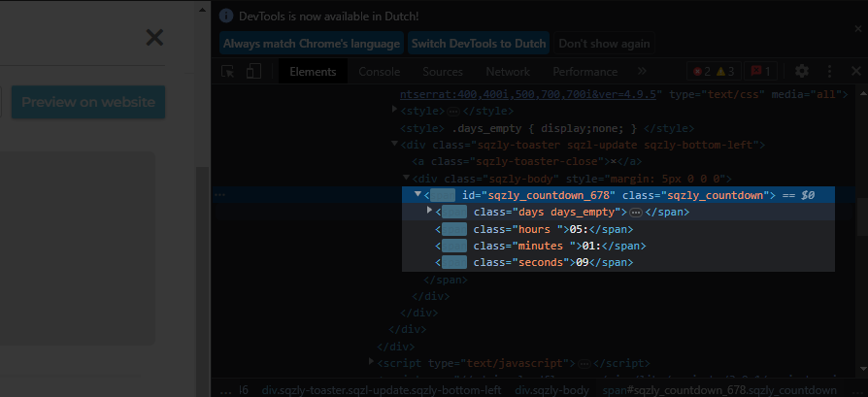The image size is (868, 397).
Task: Click scroll-down arrow of Elements panel
Action: pos(862,368)
